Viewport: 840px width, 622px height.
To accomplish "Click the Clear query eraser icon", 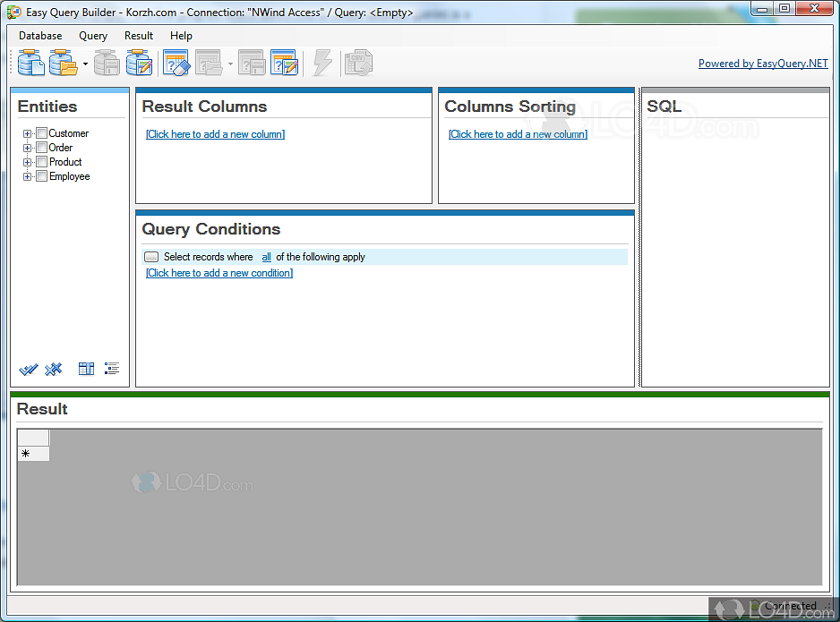I will 176,64.
